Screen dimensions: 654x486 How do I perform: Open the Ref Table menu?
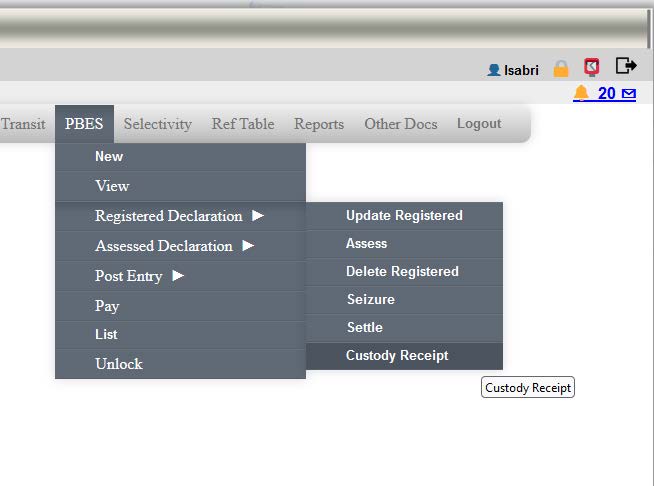click(242, 124)
